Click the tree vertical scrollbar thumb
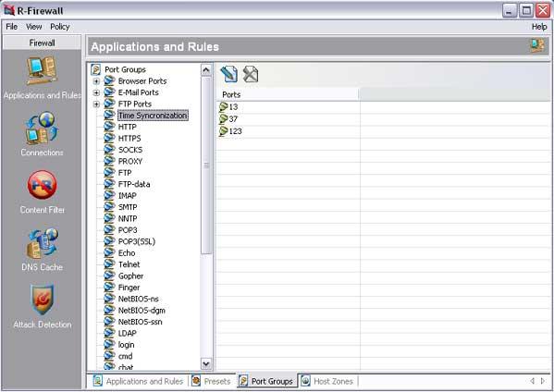Viewport: 554px width, 392px height. pyautogui.click(x=206, y=165)
